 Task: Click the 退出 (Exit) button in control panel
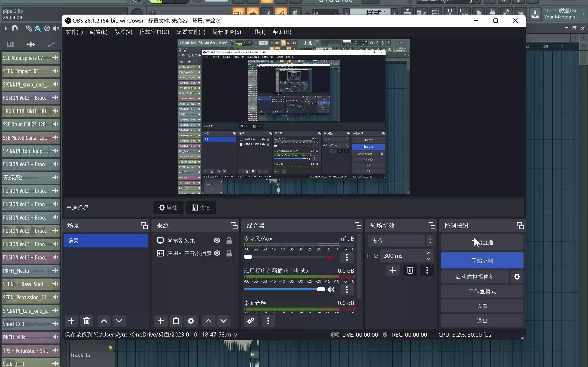click(482, 320)
